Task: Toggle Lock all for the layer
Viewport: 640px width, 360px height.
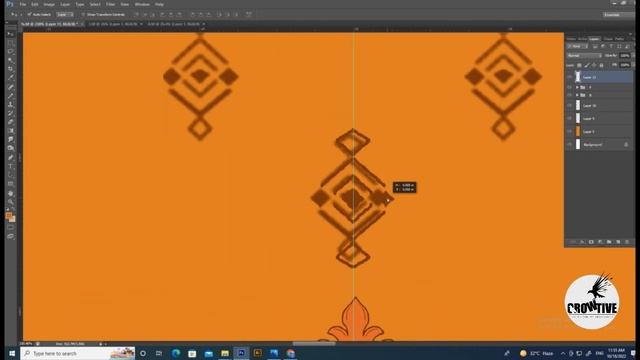Action: 601,65
